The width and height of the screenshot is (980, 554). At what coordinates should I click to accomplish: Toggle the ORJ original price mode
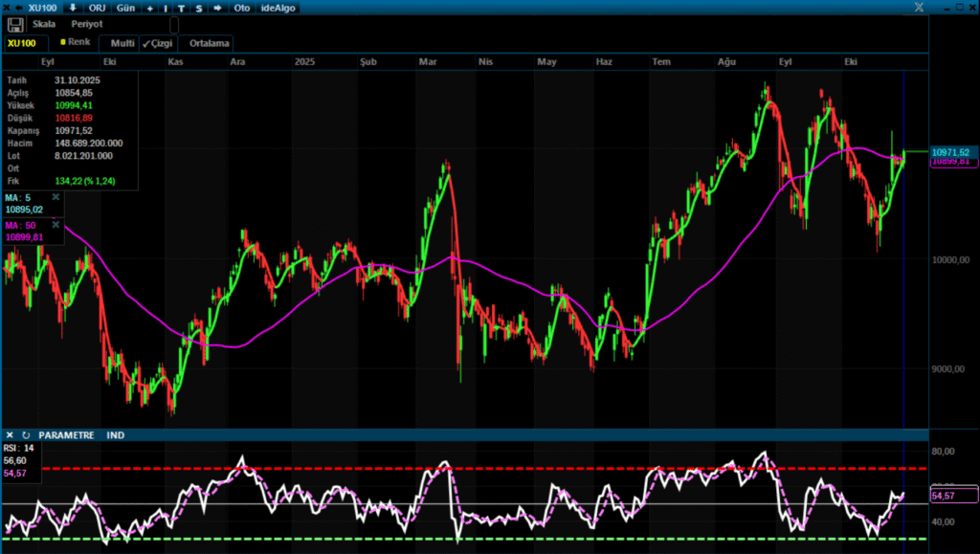point(98,8)
